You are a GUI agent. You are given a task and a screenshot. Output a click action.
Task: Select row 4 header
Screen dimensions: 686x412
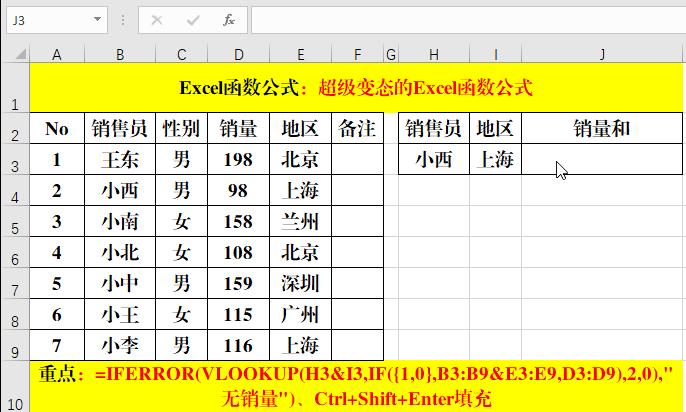click(15, 190)
